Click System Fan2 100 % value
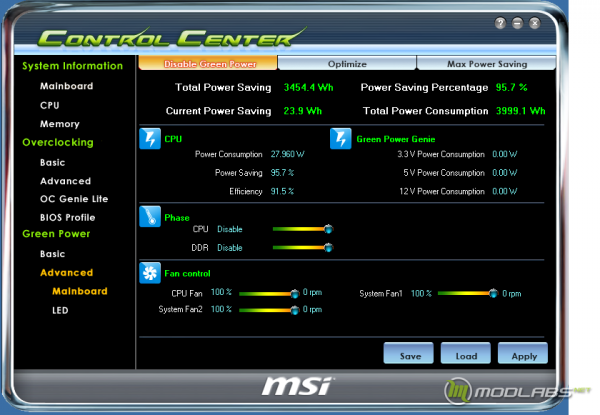Screen dimensions: 600x415 [x=221, y=309]
